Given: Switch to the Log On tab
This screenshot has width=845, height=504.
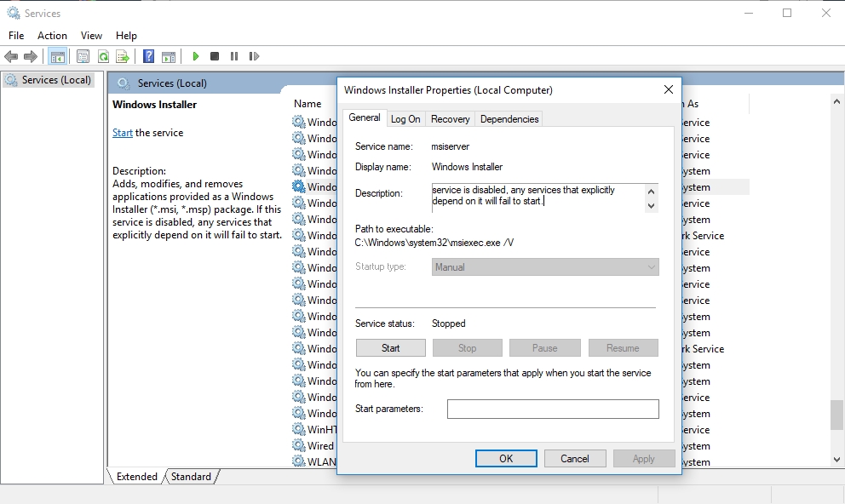Looking at the screenshot, I should tap(405, 118).
